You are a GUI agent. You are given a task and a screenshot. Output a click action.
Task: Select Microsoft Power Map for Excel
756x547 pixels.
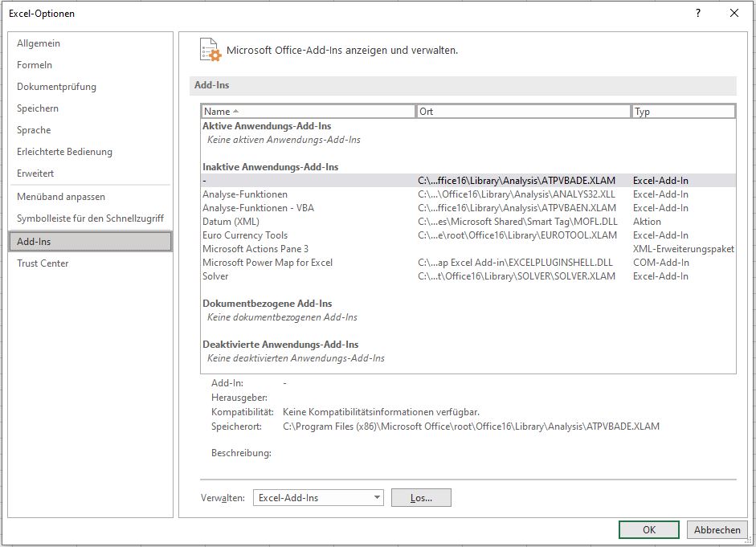[x=468, y=263]
